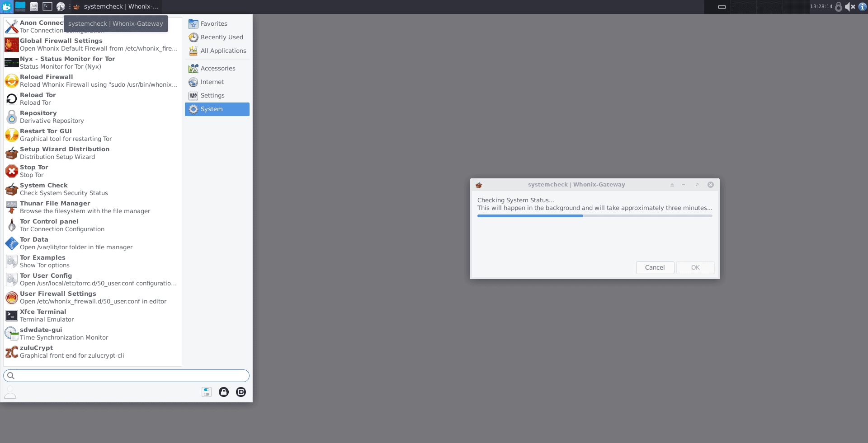Image resolution: width=868 pixels, height=443 pixels.
Task: Click the Log Out button
Action: [241, 392]
